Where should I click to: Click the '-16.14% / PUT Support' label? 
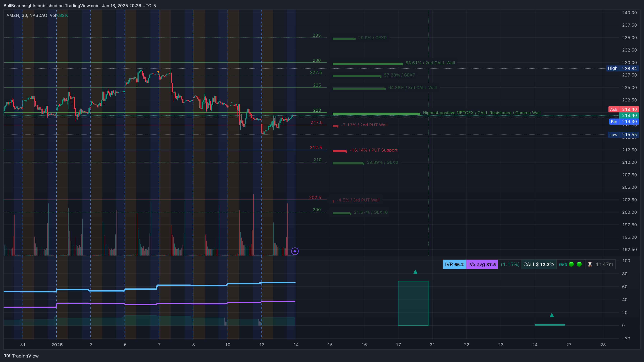(x=373, y=150)
